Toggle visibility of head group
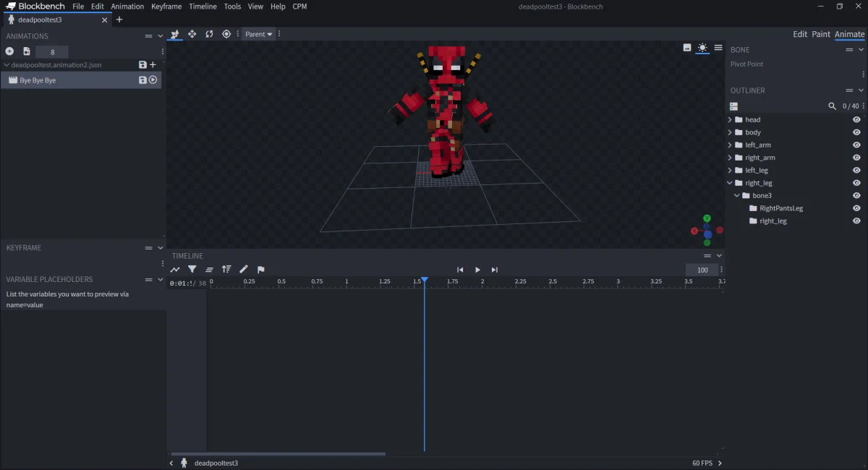This screenshot has height=470, width=868. click(856, 120)
